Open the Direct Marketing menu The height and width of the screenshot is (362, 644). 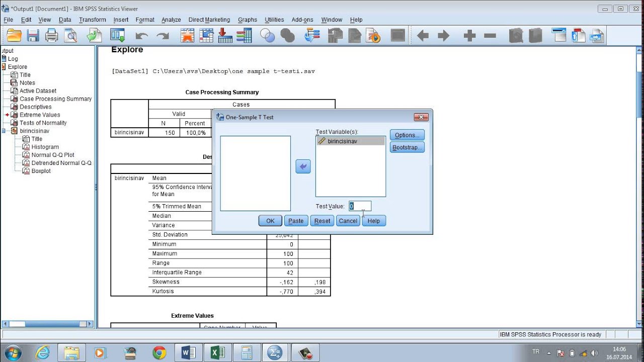(x=209, y=20)
